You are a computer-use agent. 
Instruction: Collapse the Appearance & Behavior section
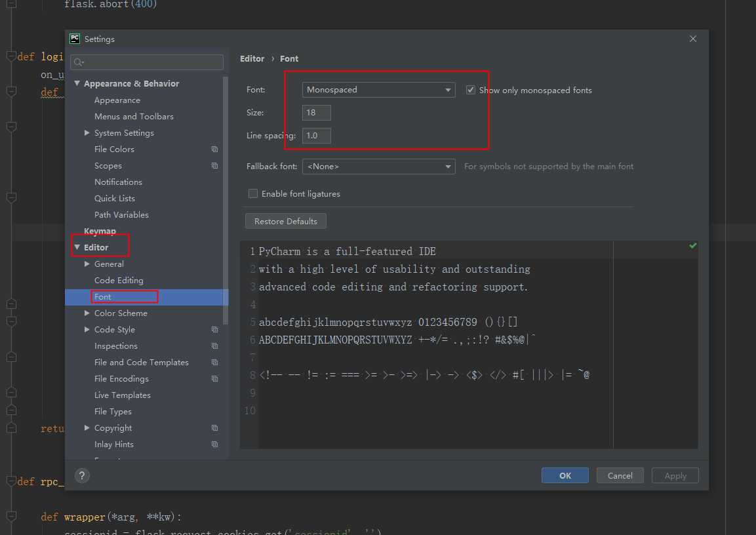pyautogui.click(x=77, y=83)
